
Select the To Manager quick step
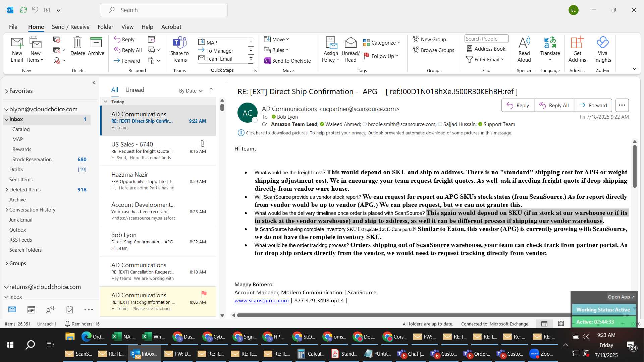[222, 51]
